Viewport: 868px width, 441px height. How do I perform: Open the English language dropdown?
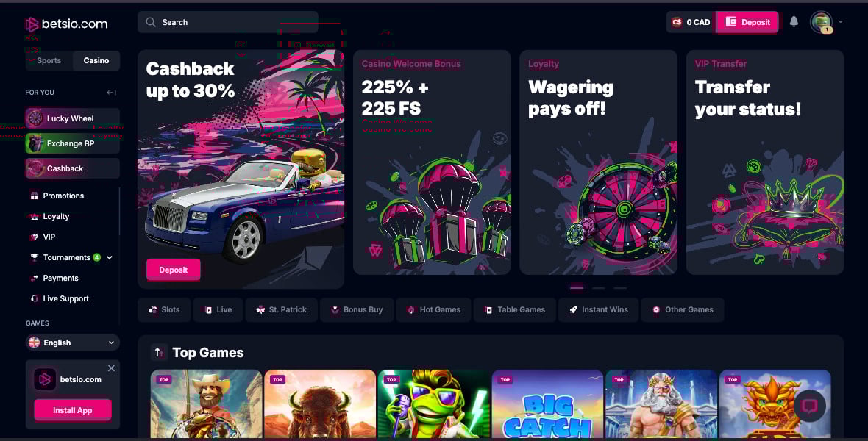coord(73,343)
